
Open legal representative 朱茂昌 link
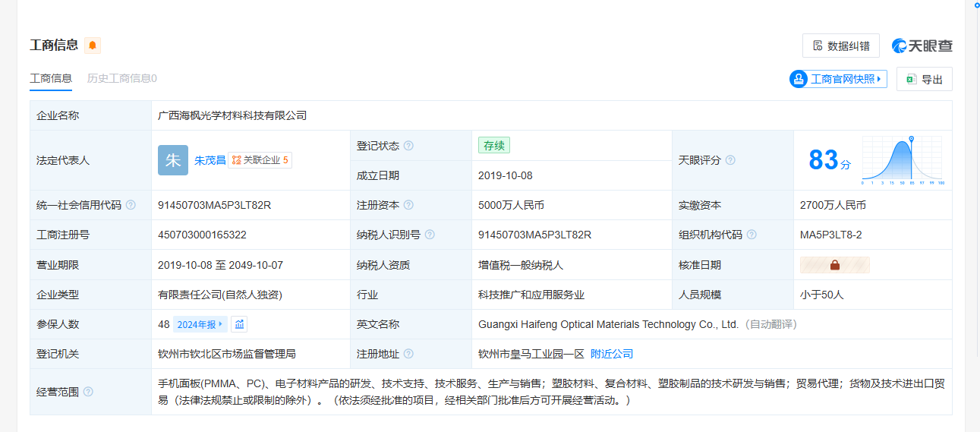pos(210,160)
